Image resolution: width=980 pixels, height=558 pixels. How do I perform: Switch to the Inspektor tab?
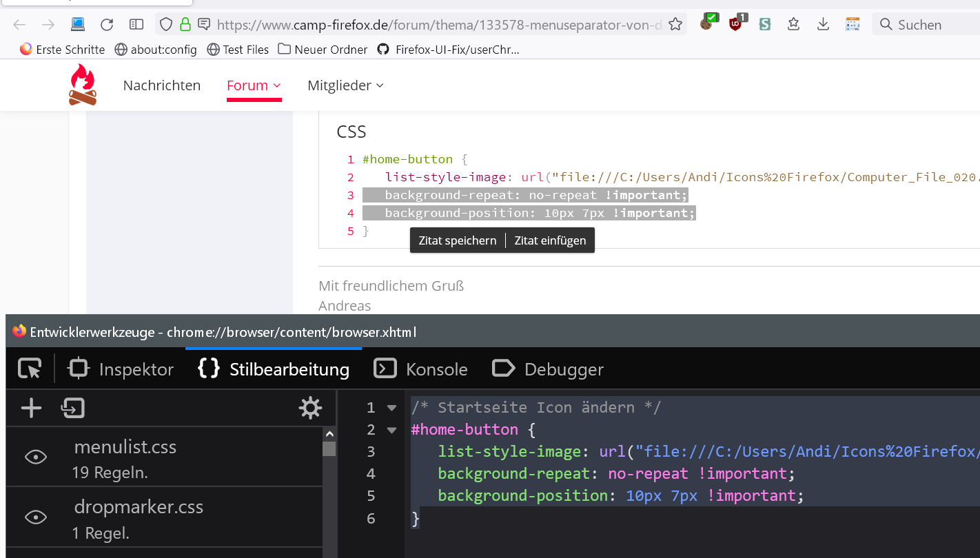tap(121, 369)
